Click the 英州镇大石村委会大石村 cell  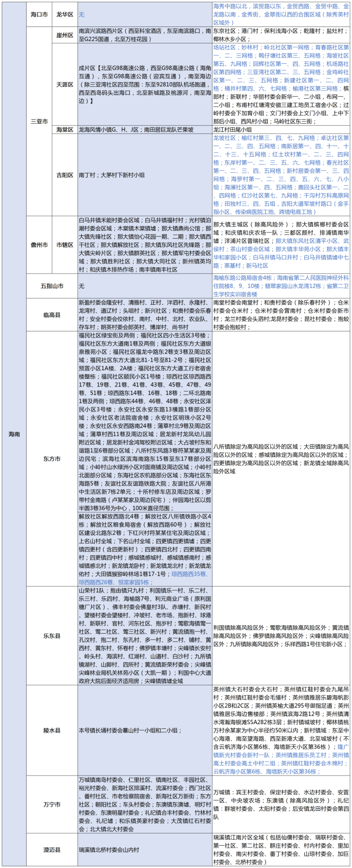[281, 730]
